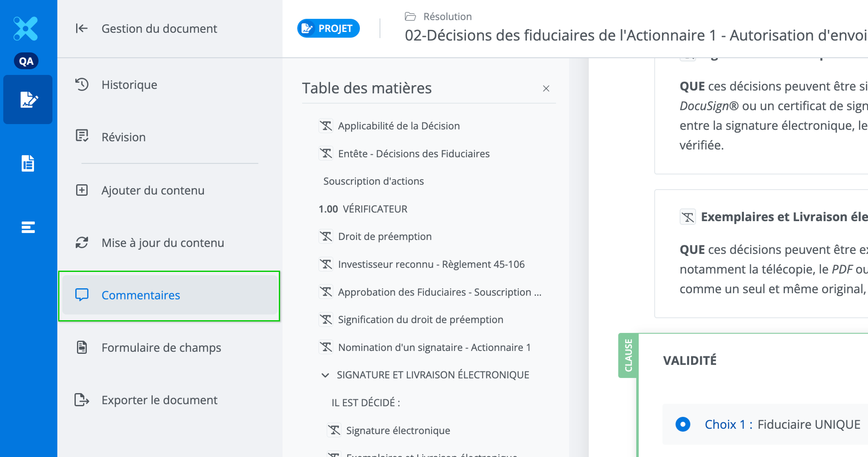This screenshot has height=457, width=868.
Task: Select Commentaires in the side menu
Action: (140, 295)
